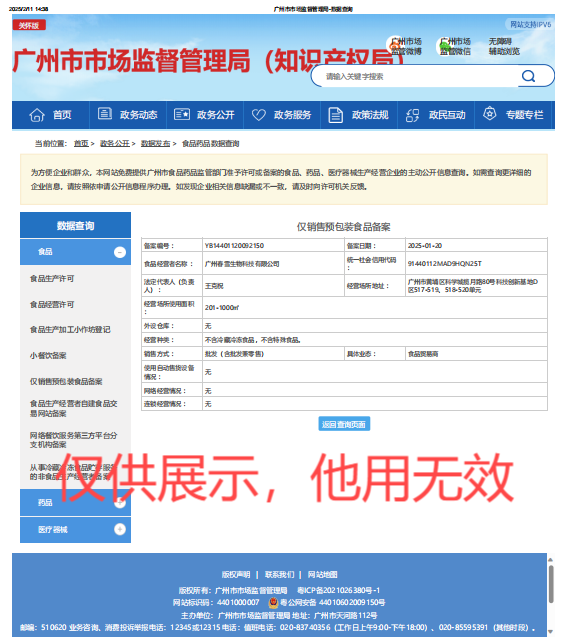Click the 政务服务 heart icon
Image resolution: width=567 pixels, height=637 pixels.
[259, 115]
